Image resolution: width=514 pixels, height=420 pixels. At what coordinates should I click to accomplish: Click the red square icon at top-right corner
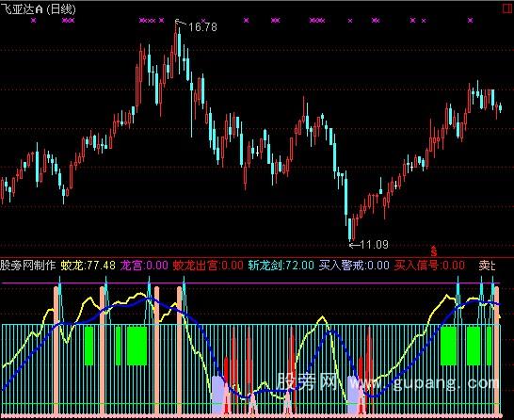click(x=507, y=8)
